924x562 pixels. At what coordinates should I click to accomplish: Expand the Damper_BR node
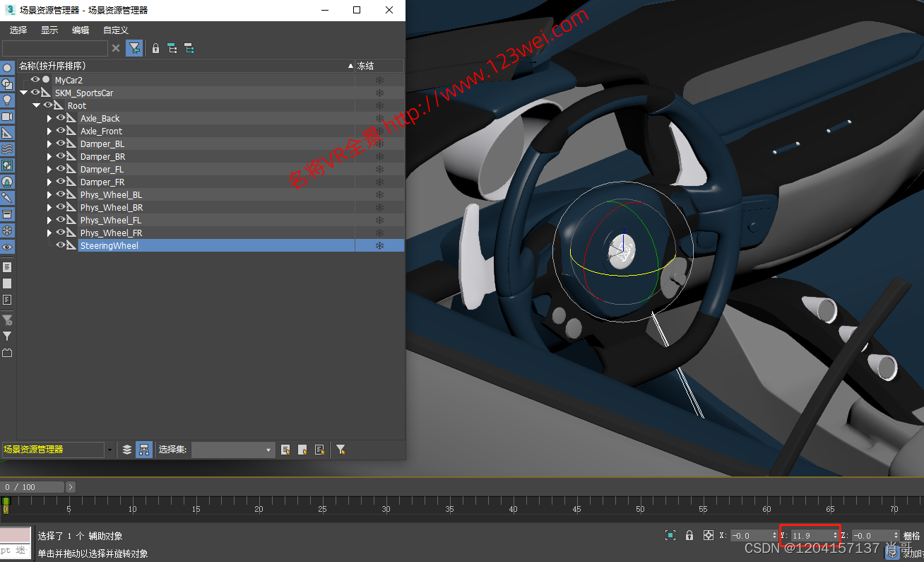click(x=49, y=156)
